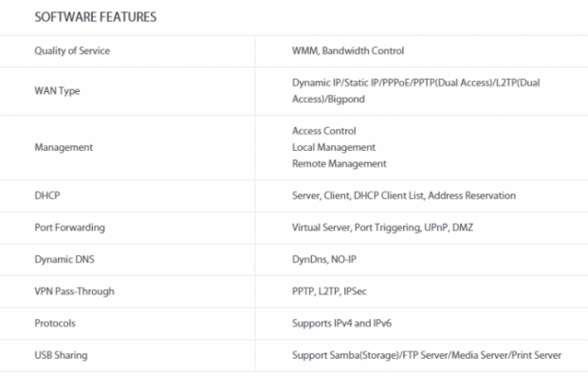Click Supports IPv4 and IPv6 text

click(341, 324)
